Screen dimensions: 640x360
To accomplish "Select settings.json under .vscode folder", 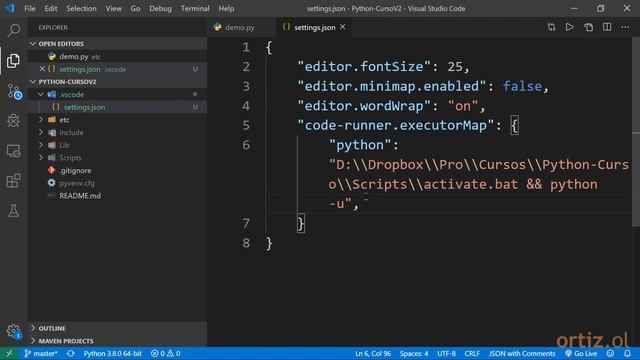I will 84,107.
